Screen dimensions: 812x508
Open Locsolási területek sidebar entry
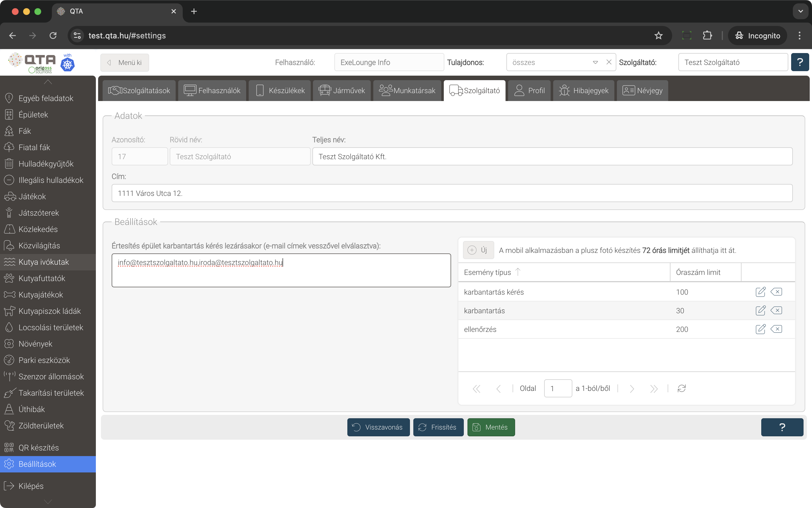48,328
